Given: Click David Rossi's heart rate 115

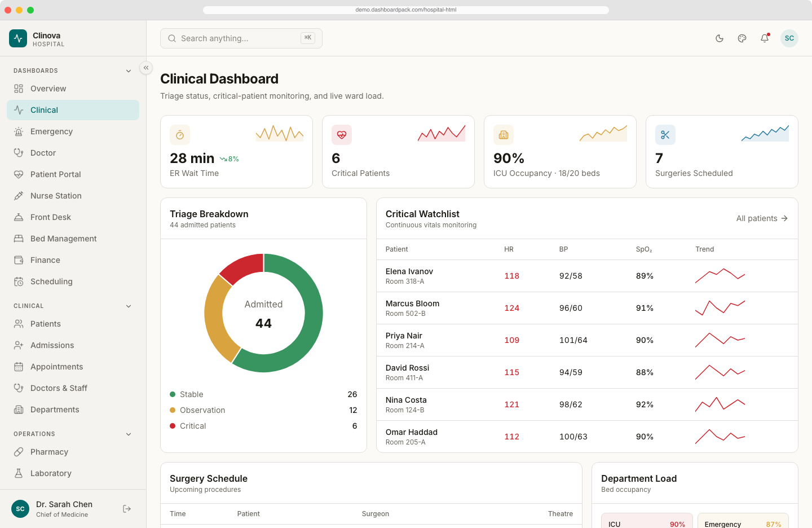Looking at the screenshot, I should 512,372.
